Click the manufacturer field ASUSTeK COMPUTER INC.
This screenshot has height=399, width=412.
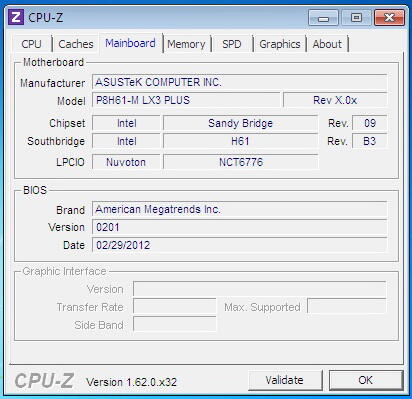[239, 82]
